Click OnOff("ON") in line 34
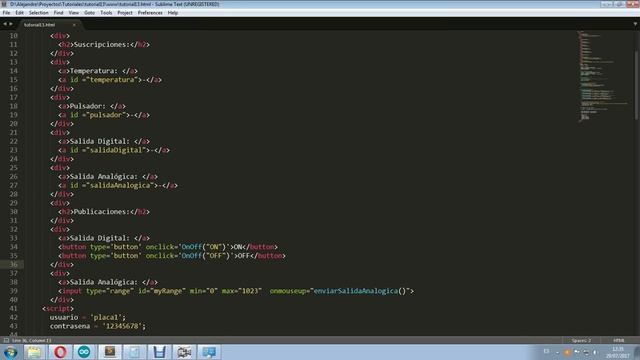The width and height of the screenshot is (640, 360). point(203,247)
